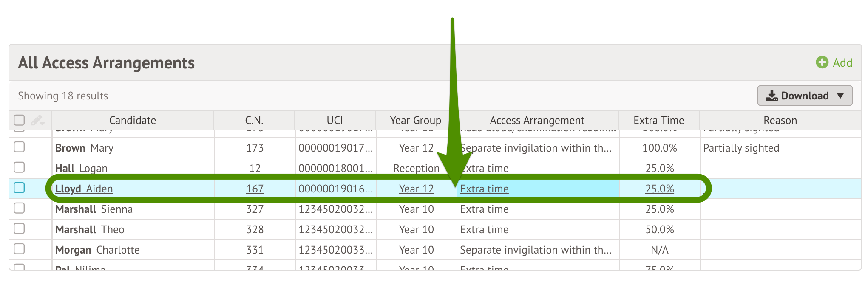Image resolution: width=868 pixels, height=282 pixels.
Task: Check the box for Hall Logan
Action: point(19,167)
